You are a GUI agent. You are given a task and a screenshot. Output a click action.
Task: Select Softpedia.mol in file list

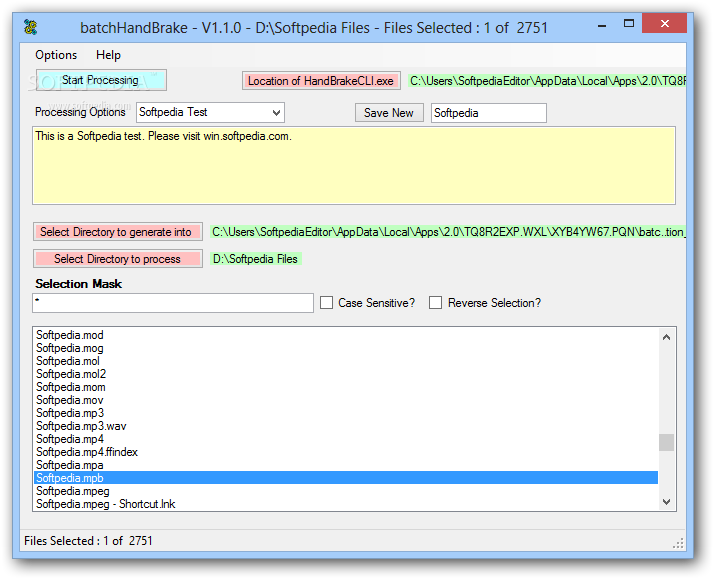pos(346,361)
